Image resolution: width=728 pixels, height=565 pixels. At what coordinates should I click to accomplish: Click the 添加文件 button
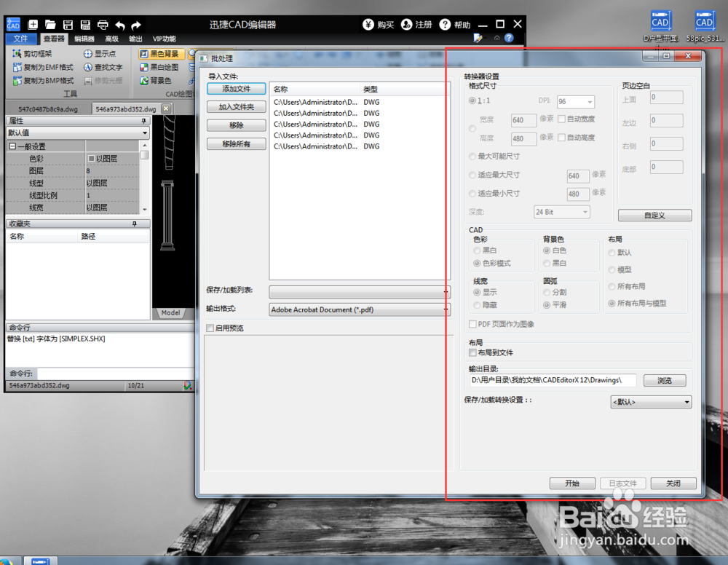coord(237,89)
